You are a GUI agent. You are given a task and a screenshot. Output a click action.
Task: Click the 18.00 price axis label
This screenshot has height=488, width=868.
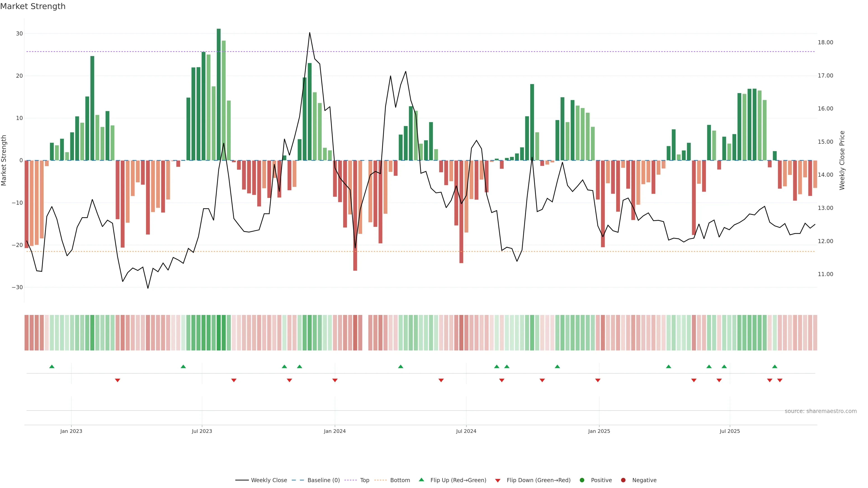click(825, 42)
